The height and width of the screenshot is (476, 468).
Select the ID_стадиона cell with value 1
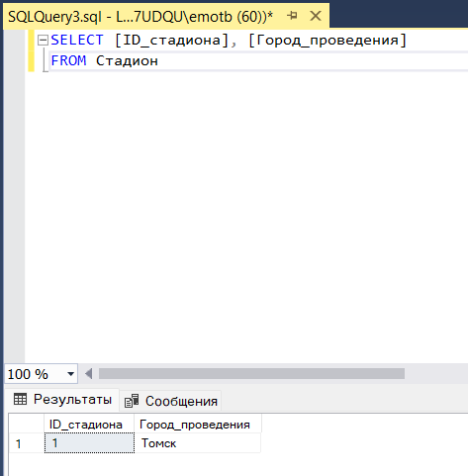click(89, 443)
